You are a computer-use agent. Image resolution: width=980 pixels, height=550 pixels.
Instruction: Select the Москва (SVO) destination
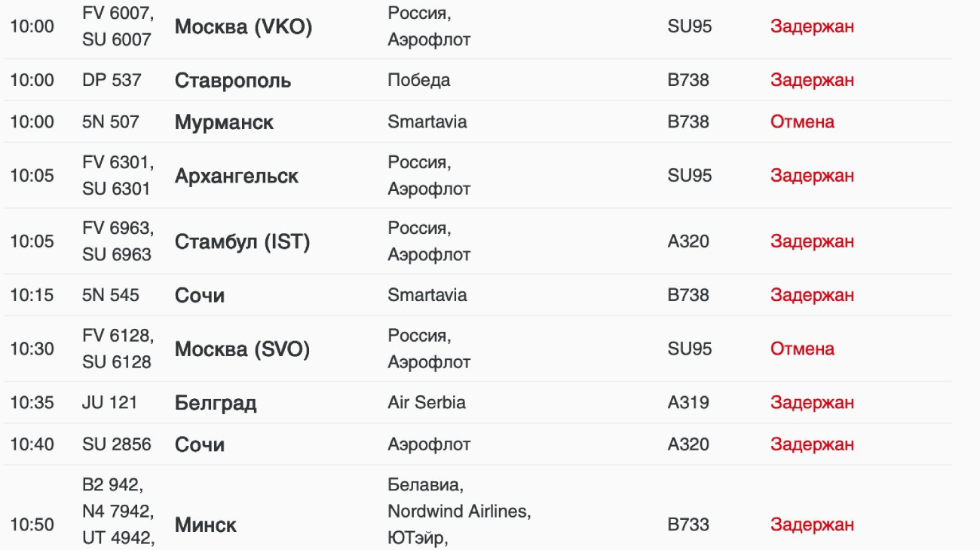(242, 349)
